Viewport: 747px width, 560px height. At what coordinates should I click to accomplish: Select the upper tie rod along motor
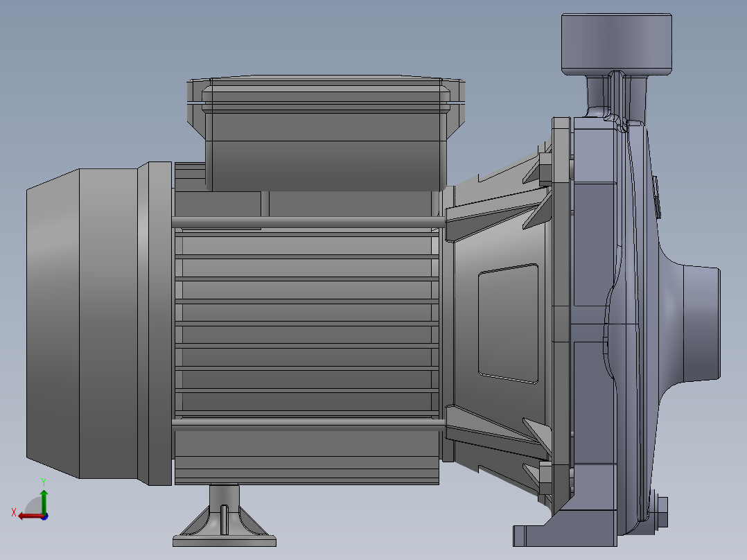coord(309,222)
